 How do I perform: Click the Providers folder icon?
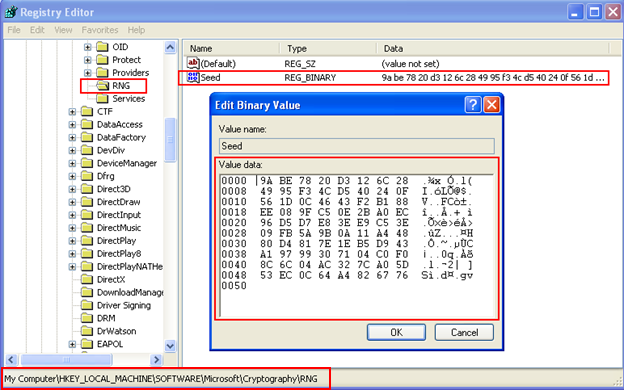pos(102,73)
